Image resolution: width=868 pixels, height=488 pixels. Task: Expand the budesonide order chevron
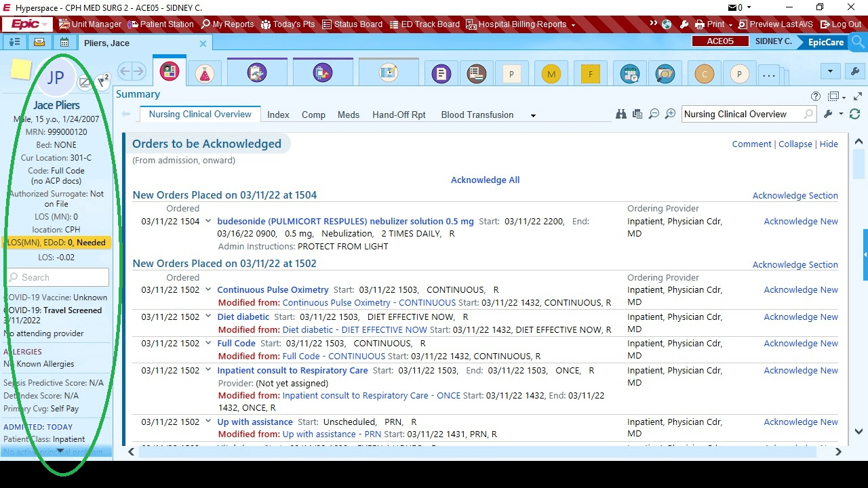(x=209, y=222)
